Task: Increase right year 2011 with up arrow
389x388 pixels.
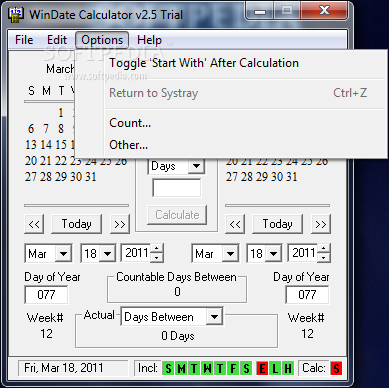Action: coord(324,248)
